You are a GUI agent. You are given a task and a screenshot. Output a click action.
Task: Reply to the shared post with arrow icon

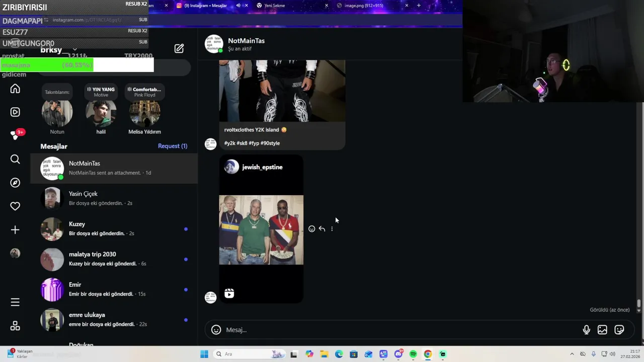tap(322, 229)
